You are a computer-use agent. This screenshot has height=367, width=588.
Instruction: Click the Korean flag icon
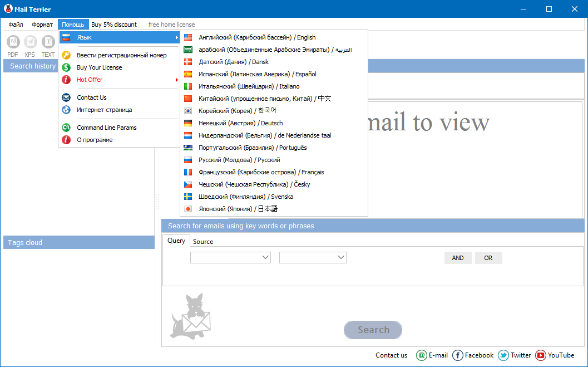click(x=188, y=111)
